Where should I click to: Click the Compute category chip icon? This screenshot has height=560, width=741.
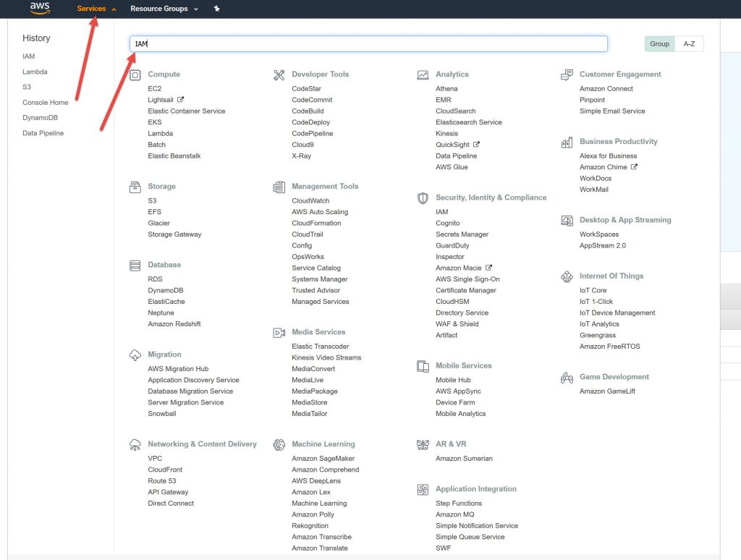pos(135,75)
